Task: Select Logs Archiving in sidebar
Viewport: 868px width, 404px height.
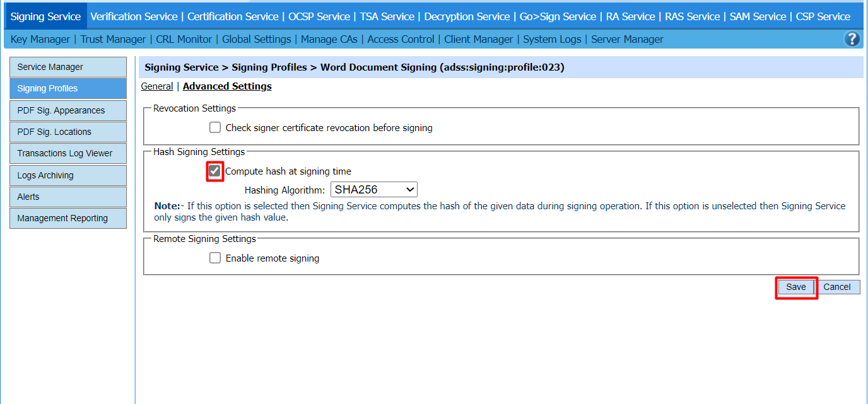Action: pos(68,176)
